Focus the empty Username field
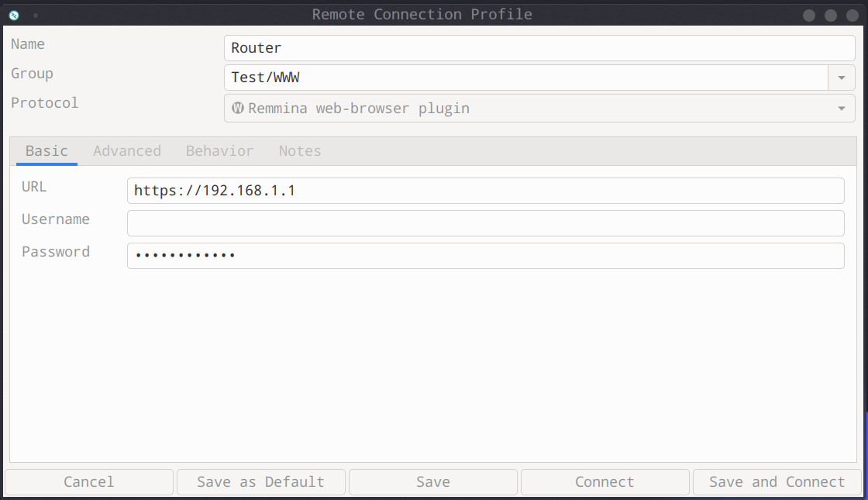 pos(485,223)
